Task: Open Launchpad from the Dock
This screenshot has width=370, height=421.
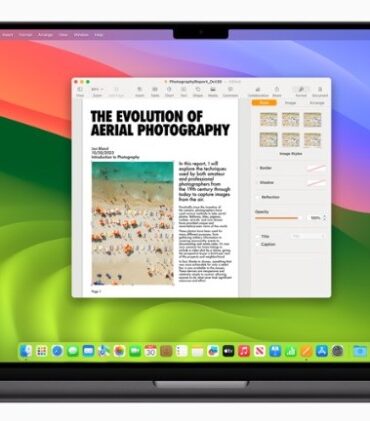Action: coord(42,351)
